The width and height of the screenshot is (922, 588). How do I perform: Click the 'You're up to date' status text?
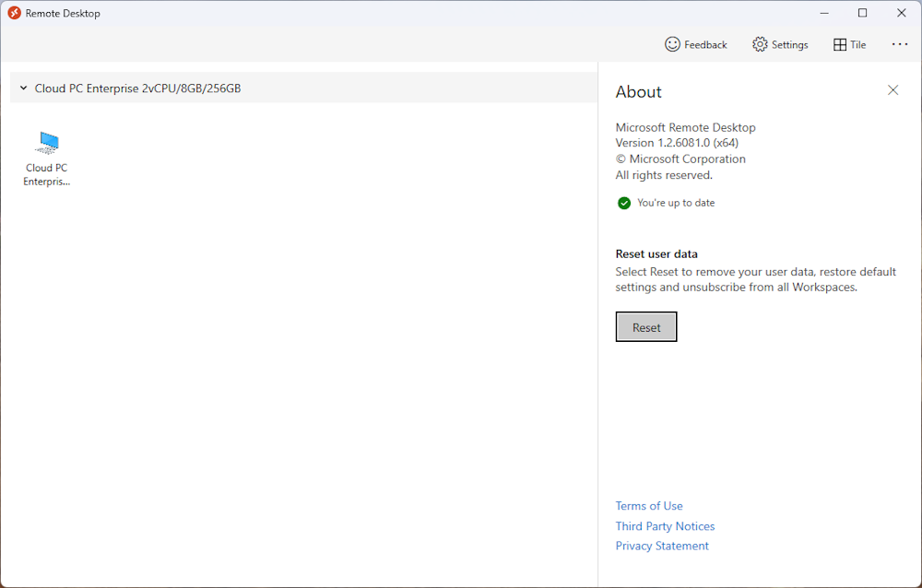[x=676, y=203]
